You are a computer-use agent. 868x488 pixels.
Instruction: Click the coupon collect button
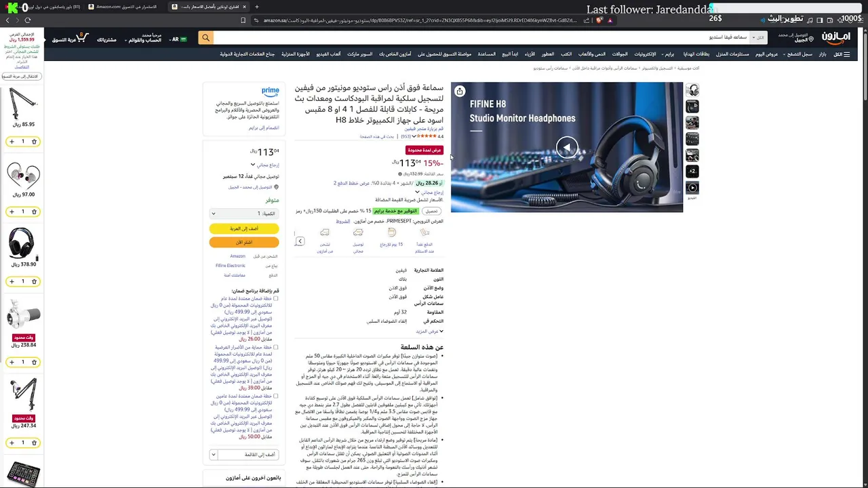[x=432, y=211]
